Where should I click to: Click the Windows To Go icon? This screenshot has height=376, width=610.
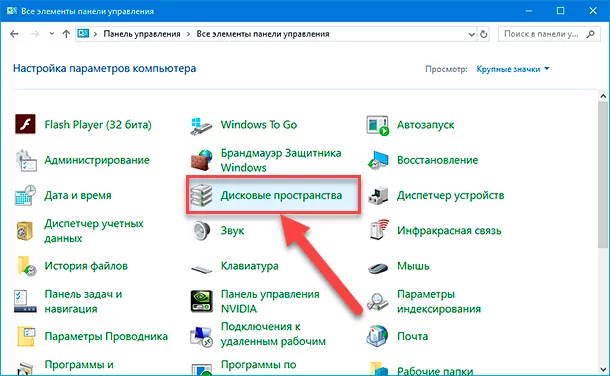[x=201, y=125]
